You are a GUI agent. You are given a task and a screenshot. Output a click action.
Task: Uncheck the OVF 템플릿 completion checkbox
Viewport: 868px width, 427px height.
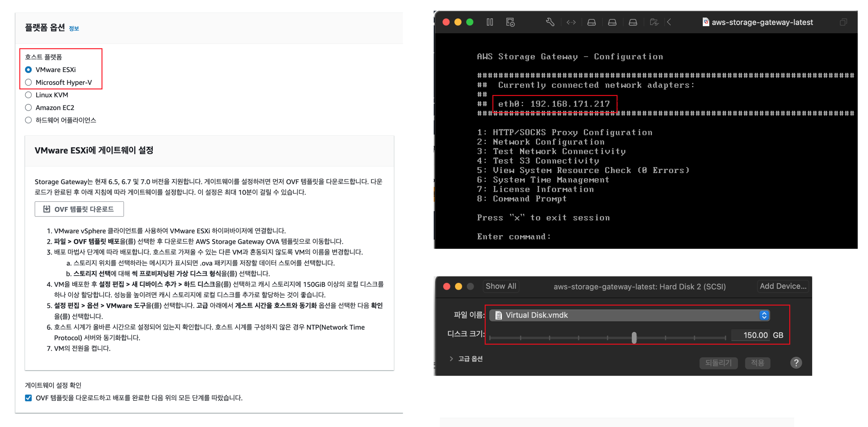[x=28, y=398]
